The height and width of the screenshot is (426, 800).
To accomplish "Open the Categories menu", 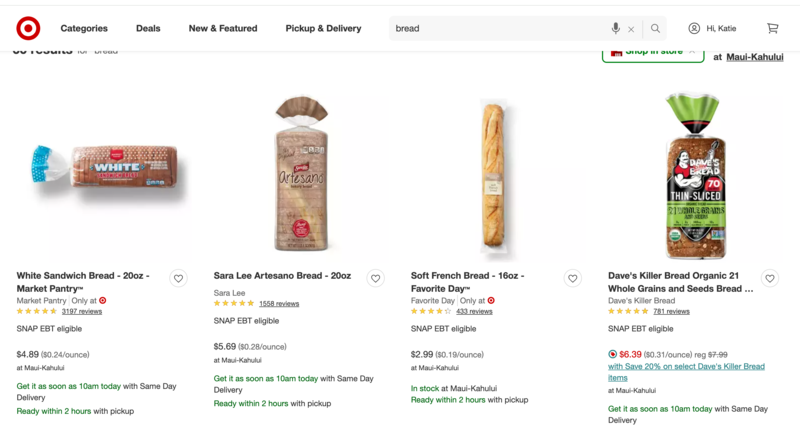I will coord(84,28).
